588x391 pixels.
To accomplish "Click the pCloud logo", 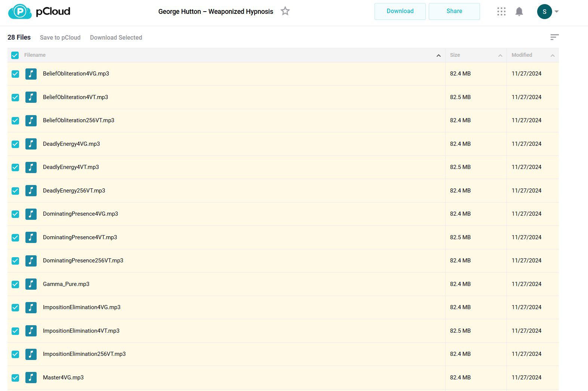I will pyautogui.click(x=39, y=11).
